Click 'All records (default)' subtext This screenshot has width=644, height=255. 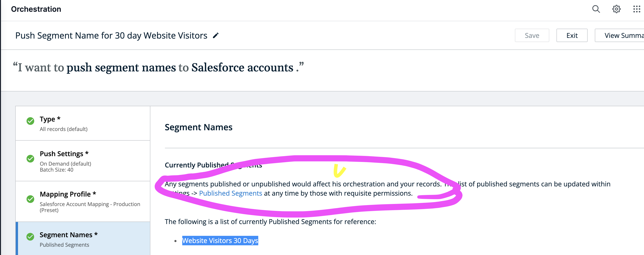(x=64, y=129)
